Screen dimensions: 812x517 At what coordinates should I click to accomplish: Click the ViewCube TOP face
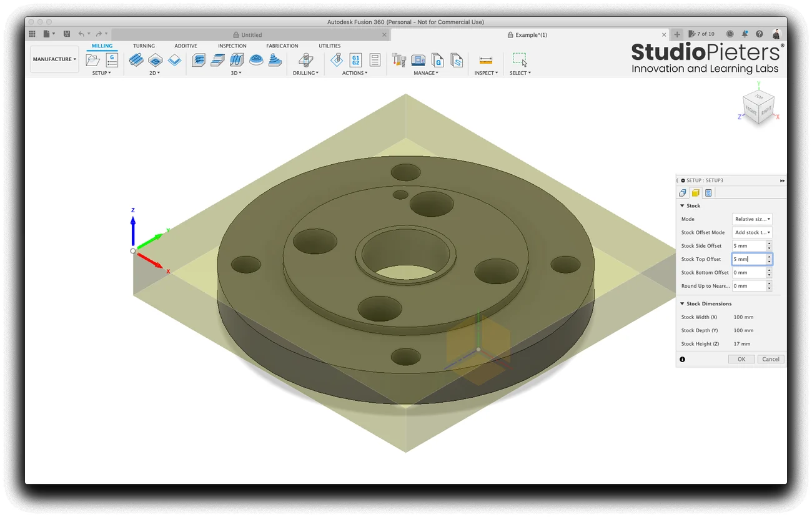coord(758,98)
